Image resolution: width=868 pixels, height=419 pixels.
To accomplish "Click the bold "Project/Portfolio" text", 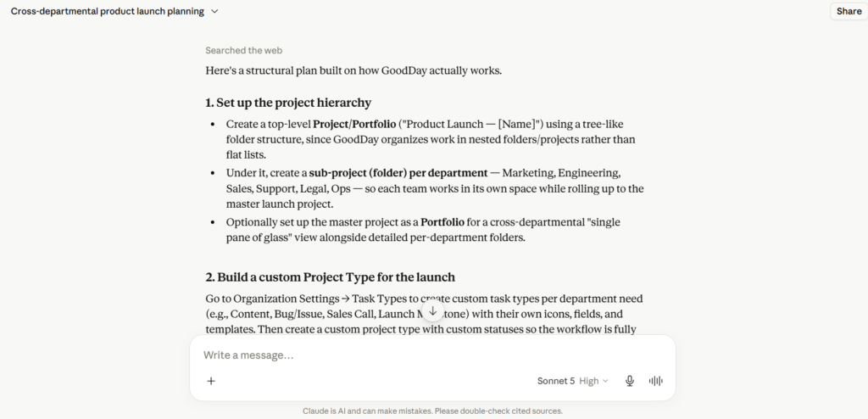I will point(354,124).
